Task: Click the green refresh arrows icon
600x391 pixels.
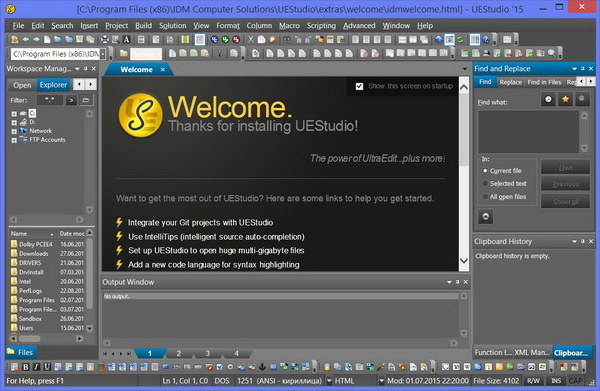Action: (460, 39)
